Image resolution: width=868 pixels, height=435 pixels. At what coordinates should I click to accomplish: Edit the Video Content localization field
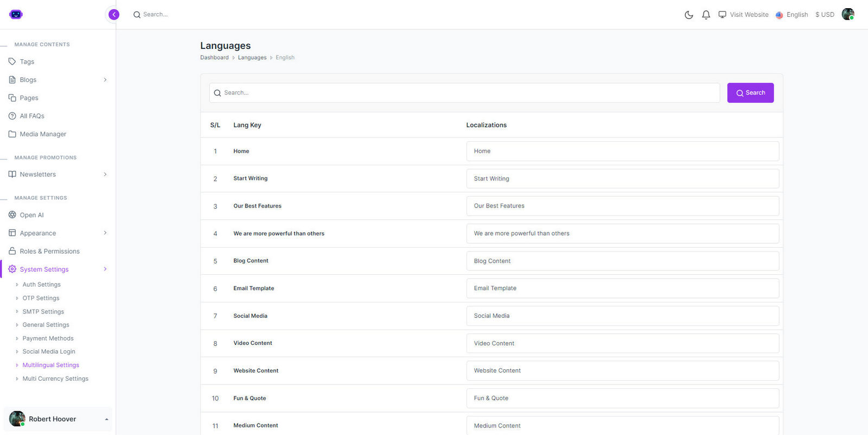pyautogui.click(x=623, y=343)
